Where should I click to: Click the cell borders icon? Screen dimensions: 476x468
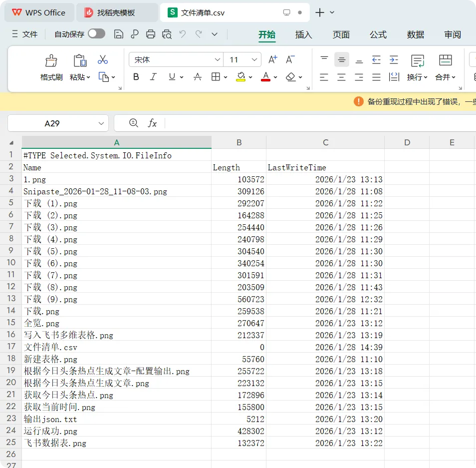216,77
